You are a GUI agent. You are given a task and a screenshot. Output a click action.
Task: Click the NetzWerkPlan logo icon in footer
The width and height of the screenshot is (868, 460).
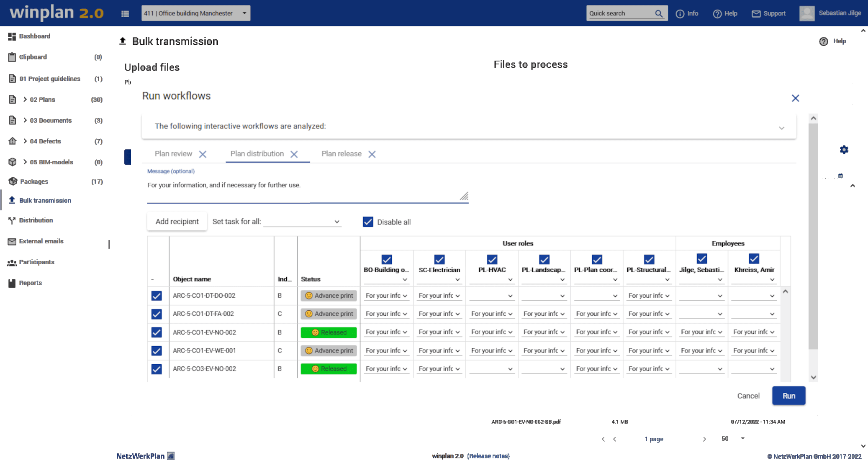[171, 456]
